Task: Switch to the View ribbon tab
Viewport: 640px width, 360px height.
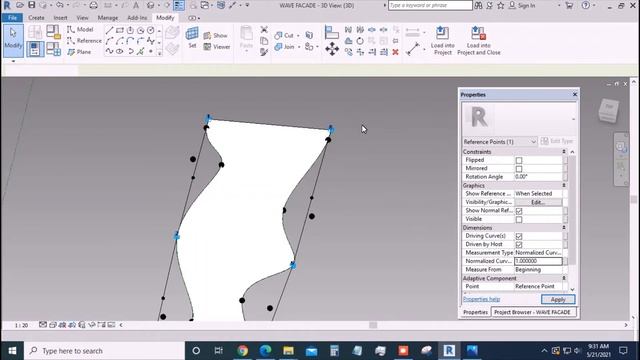Action: pos(82,18)
